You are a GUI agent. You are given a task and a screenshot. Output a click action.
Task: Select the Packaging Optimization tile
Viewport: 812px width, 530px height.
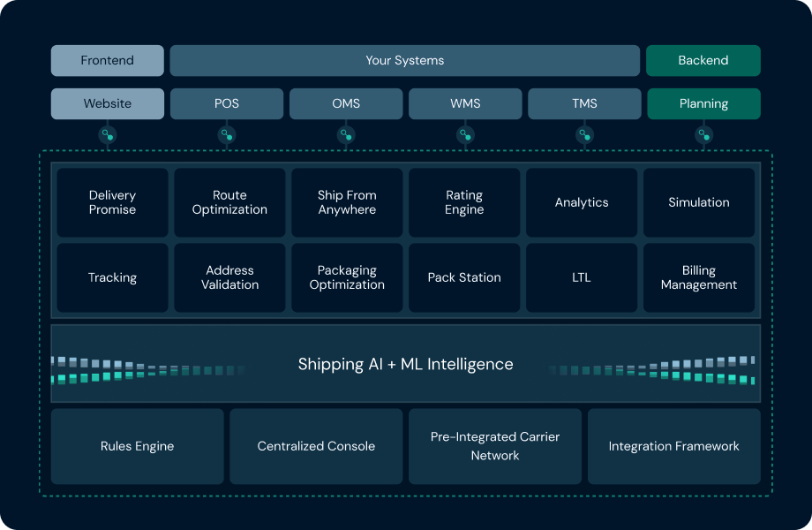coord(347,277)
